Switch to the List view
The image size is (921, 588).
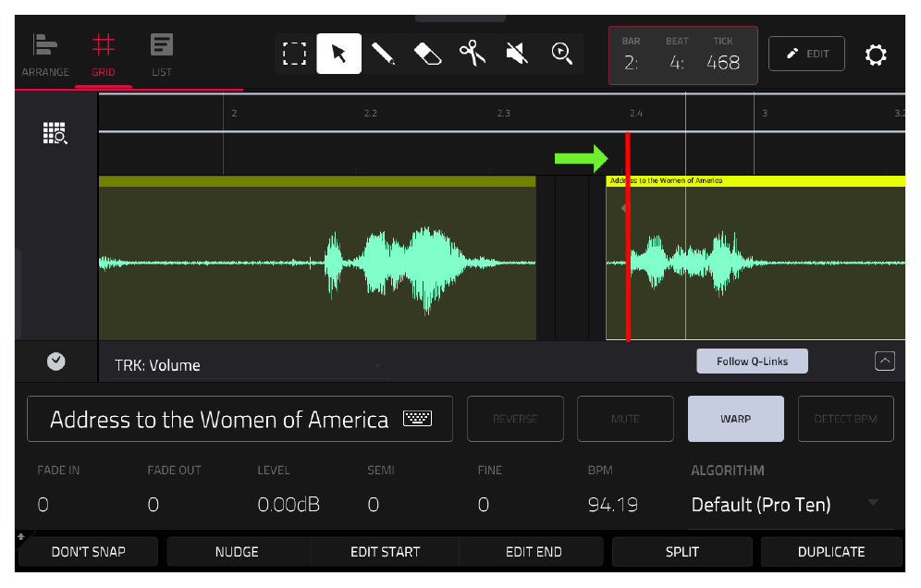(x=162, y=55)
